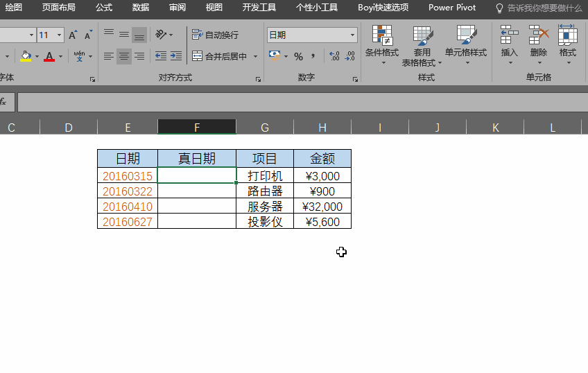588x373 pixels.
Task: Apply percent style formatting
Action: (x=298, y=57)
